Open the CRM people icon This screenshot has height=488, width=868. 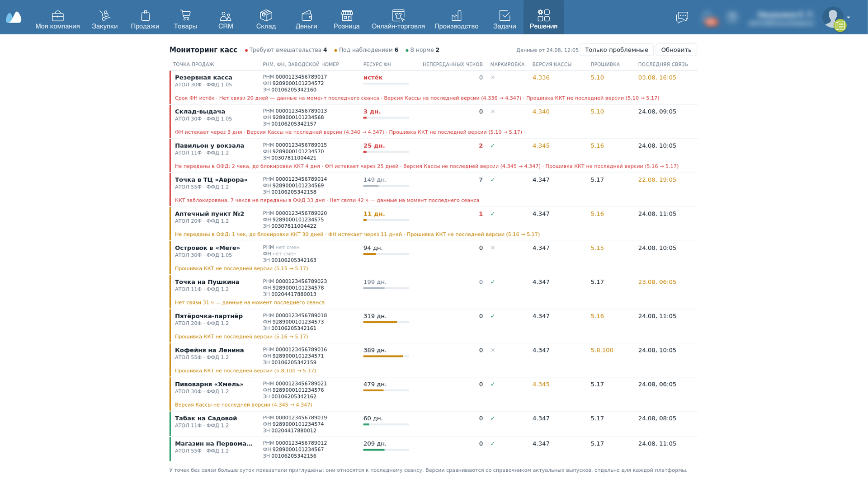point(226,16)
